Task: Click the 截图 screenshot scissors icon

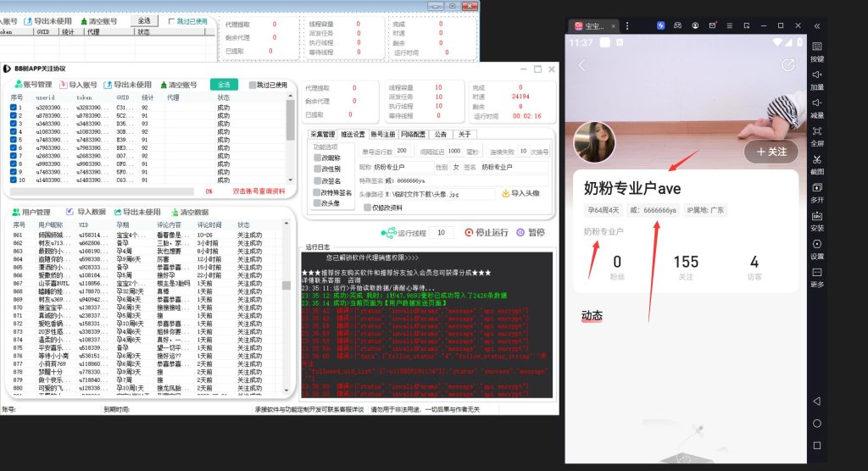Action: tap(816, 159)
